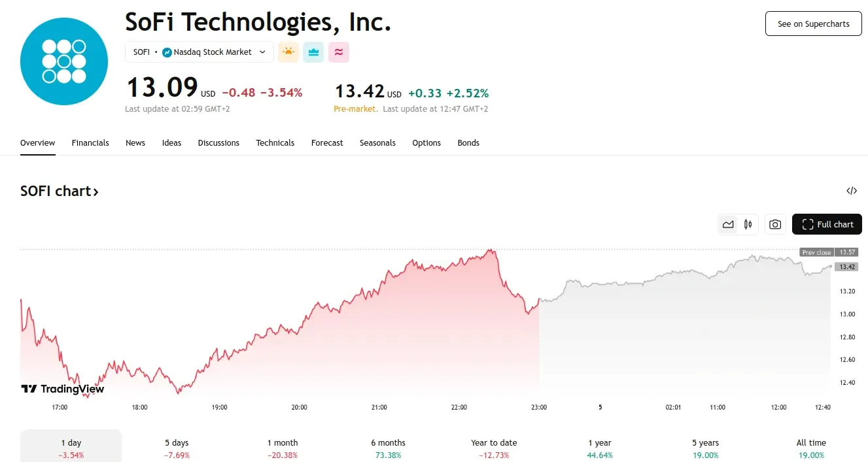Click the Prev close price label
The height and width of the screenshot is (462, 868).
tap(816, 252)
